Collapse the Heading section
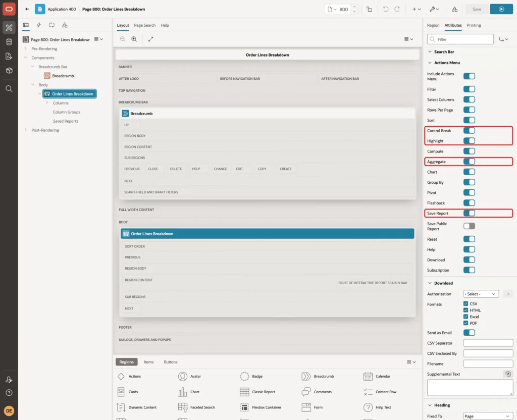The width and height of the screenshot is (517, 420). 430,405
